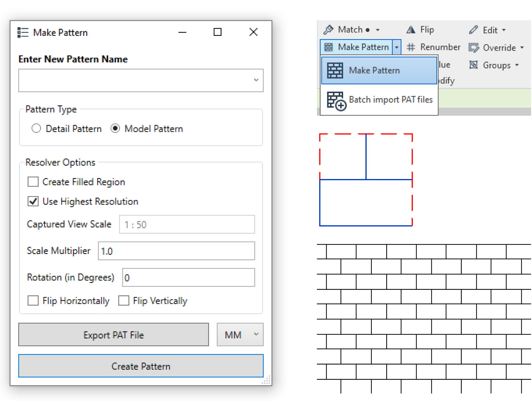The image size is (532, 401).
Task: Expand the pattern name combo box
Action: tap(256, 80)
